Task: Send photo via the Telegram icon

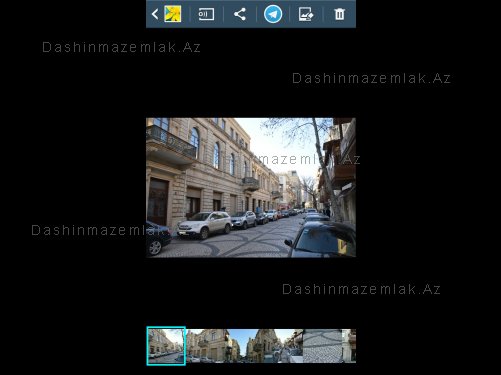Action: pyautogui.click(x=273, y=14)
